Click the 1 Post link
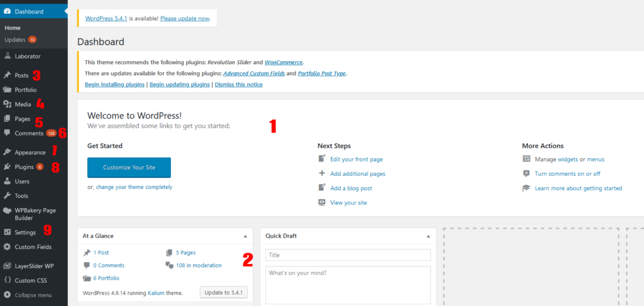The image size is (644, 306). tap(101, 253)
